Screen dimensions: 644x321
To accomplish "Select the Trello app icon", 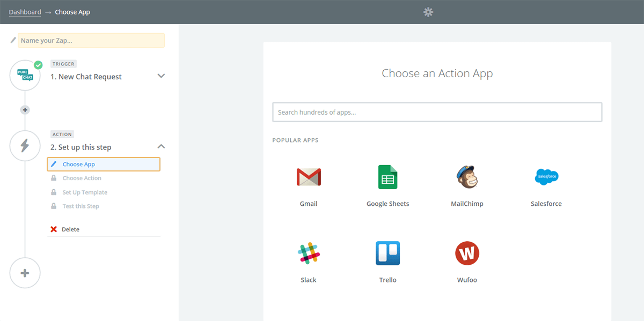I will [387, 253].
